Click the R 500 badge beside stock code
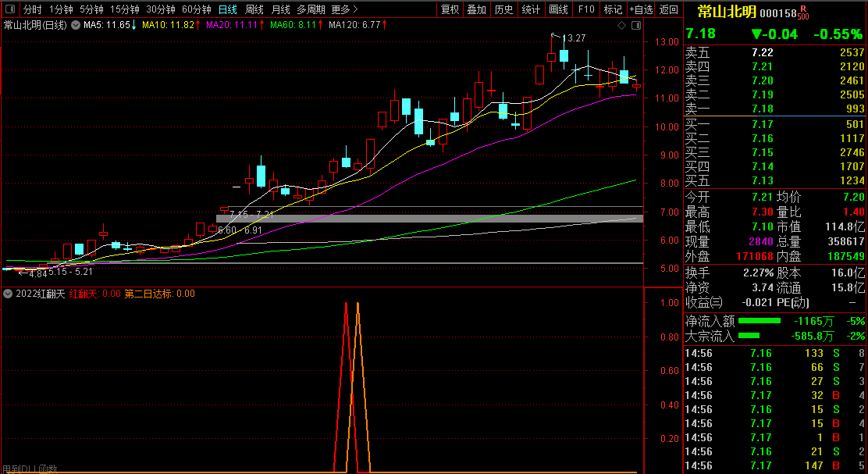The height and width of the screenshot is (474, 868). tap(804, 13)
